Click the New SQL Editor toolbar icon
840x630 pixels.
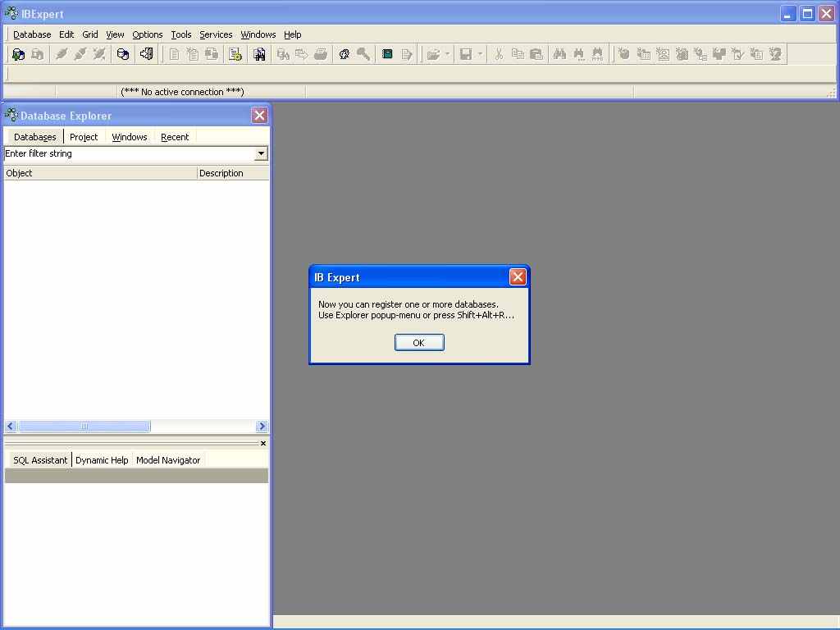point(193,54)
